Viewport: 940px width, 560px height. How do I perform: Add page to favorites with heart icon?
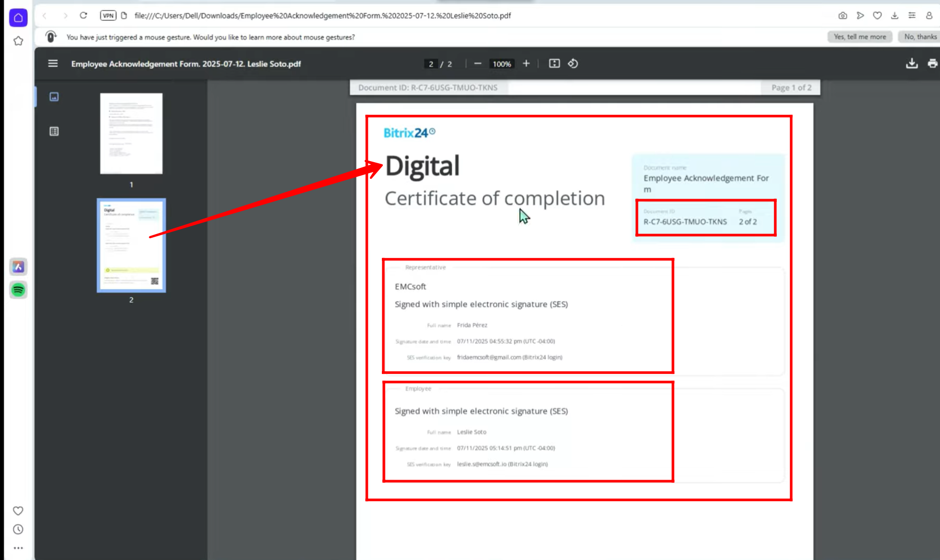click(877, 16)
